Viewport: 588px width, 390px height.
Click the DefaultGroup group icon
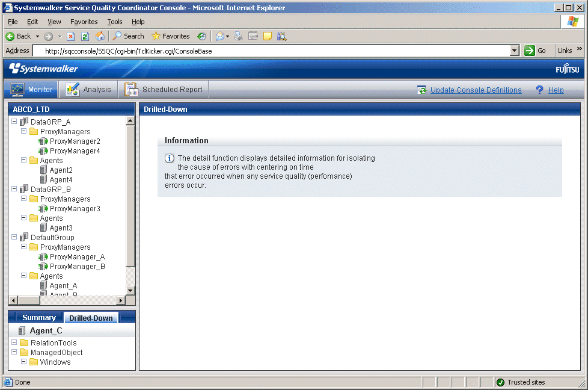pos(24,237)
